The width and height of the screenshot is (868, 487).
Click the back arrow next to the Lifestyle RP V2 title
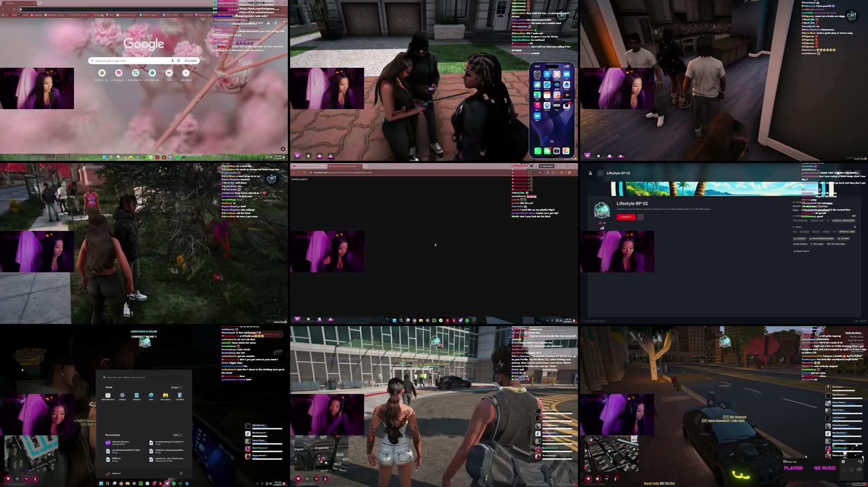click(600, 173)
